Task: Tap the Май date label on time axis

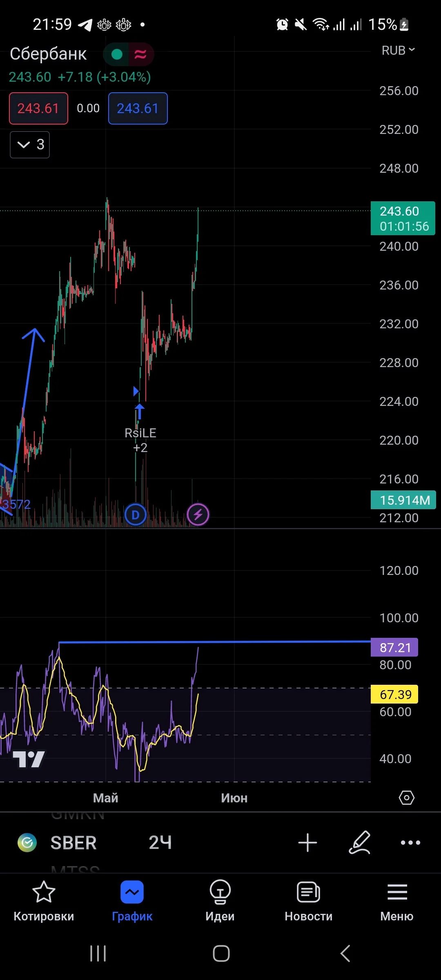Action: [x=106, y=798]
